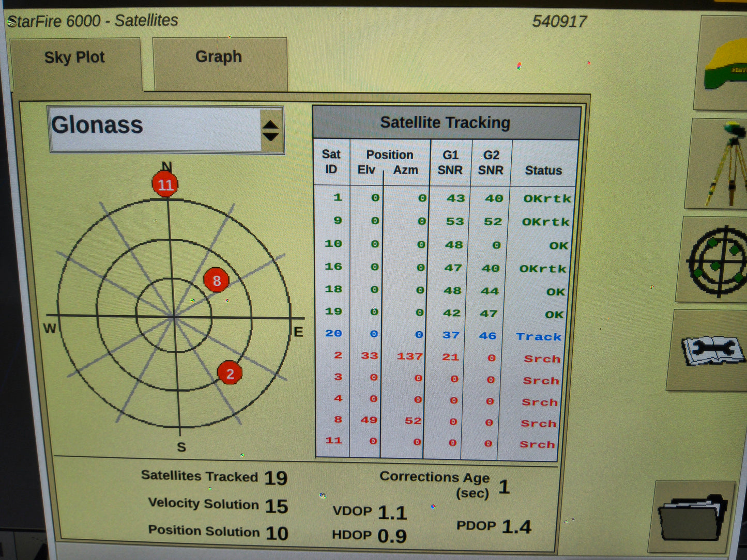Click satellite 11 Srch status
This screenshot has width=747, height=560.
coord(537,444)
